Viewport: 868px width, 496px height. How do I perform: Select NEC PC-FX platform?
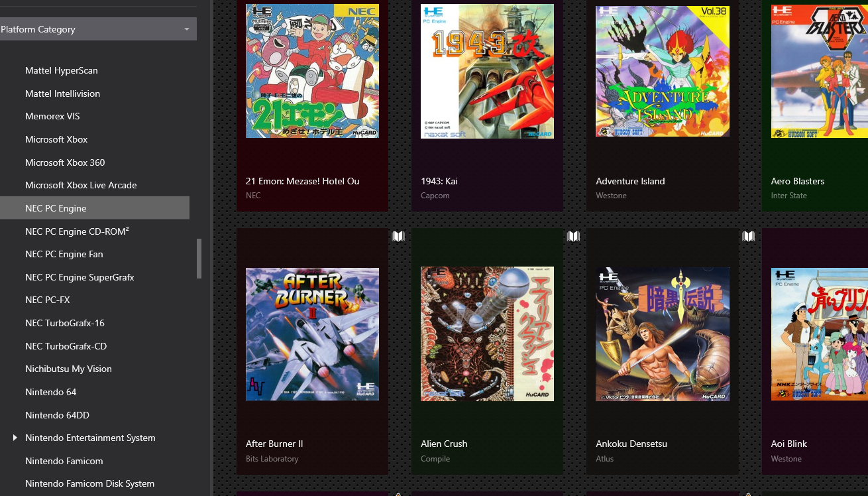(x=48, y=300)
